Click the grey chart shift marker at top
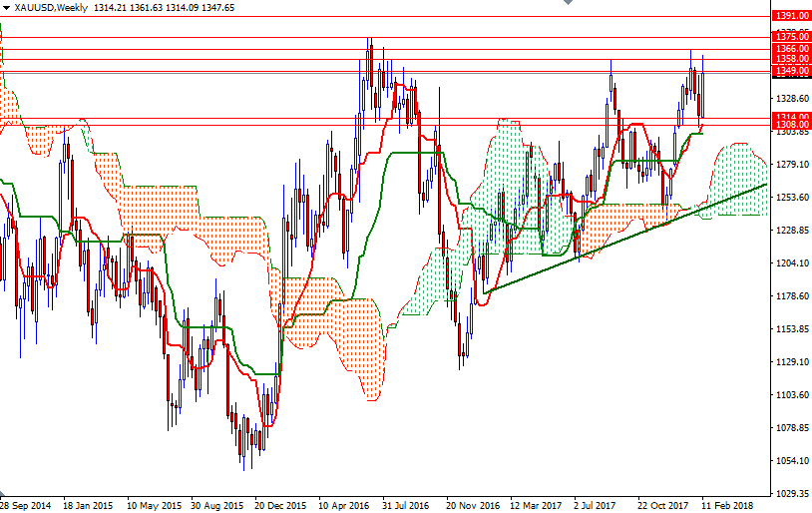Viewport: 812px width, 513px height. point(569,4)
